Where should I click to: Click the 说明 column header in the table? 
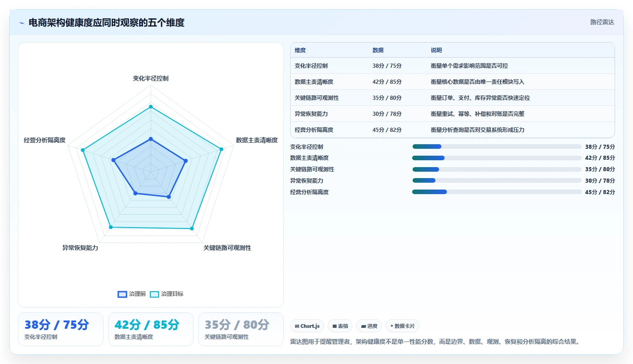pos(436,50)
